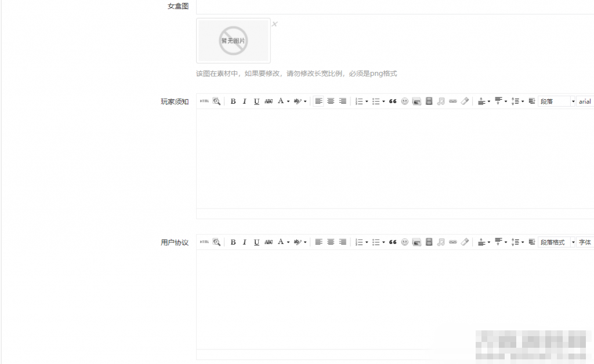Center align text in 用户协议 editor
The image size is (594, 364).
click(x=331, y=242)
